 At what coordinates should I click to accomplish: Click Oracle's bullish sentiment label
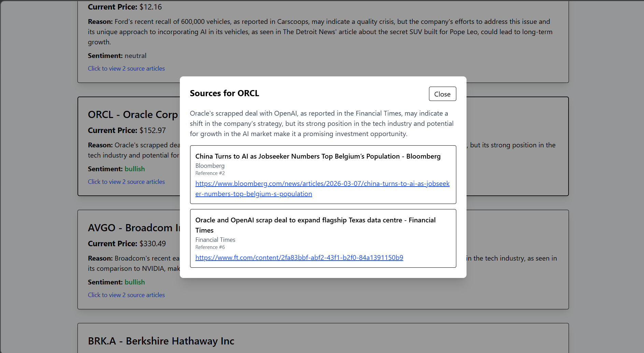coord(134,169)
